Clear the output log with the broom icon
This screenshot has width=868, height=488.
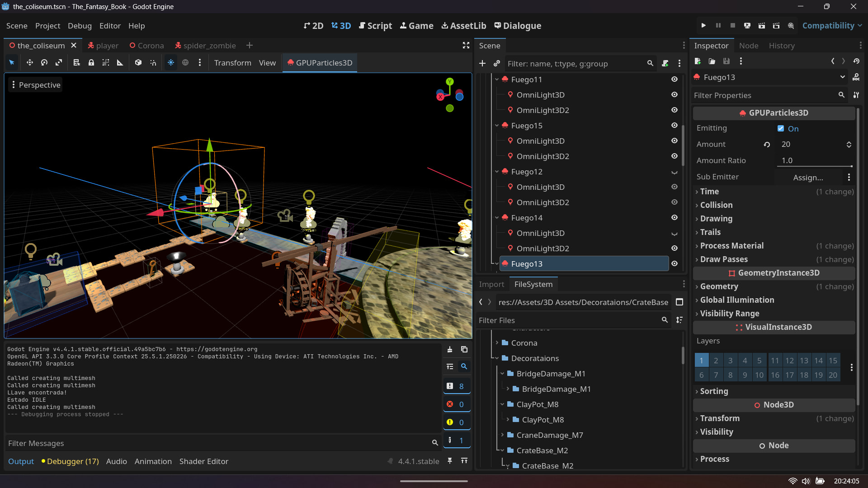[x=450, y=349]
